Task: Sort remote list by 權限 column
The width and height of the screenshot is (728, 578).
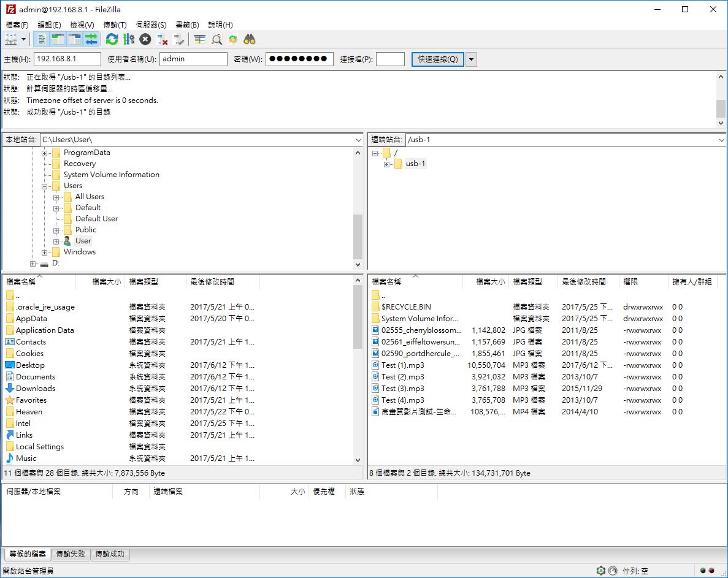Action: 643,281
